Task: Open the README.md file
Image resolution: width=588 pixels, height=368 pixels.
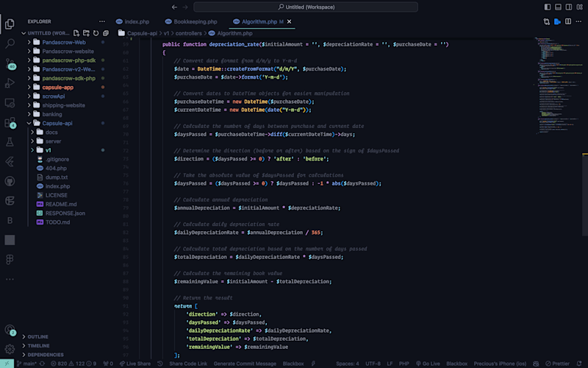Action: (x=61, y=205)
